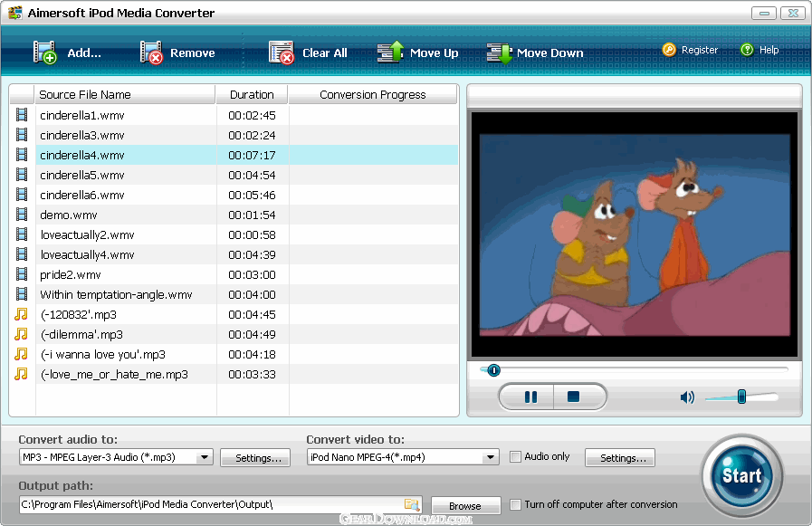
Task: Click Remove in the toolbar
Action: (x=193, y=53)
